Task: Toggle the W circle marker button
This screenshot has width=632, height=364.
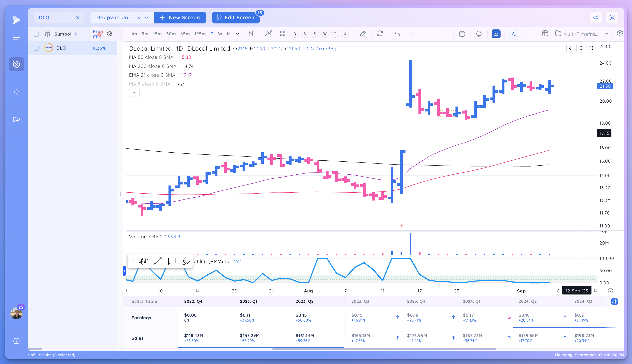Action: click(x=325, y=34)
